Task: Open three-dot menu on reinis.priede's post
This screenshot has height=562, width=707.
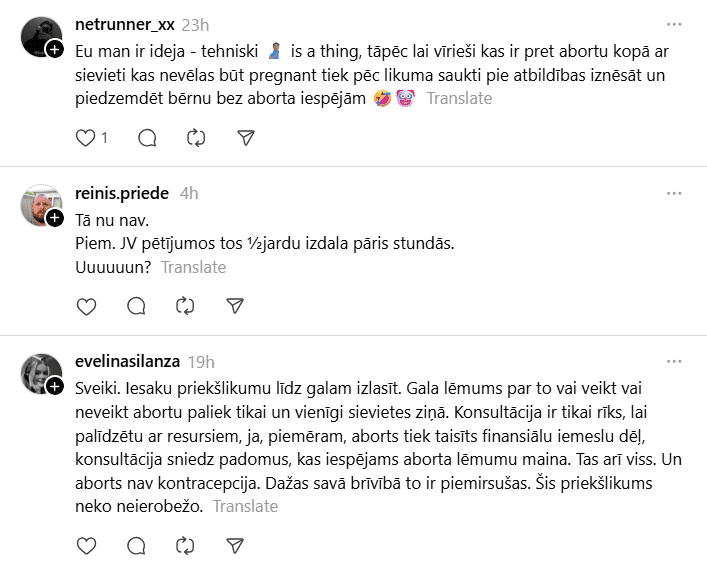Action: coord(674,192)
